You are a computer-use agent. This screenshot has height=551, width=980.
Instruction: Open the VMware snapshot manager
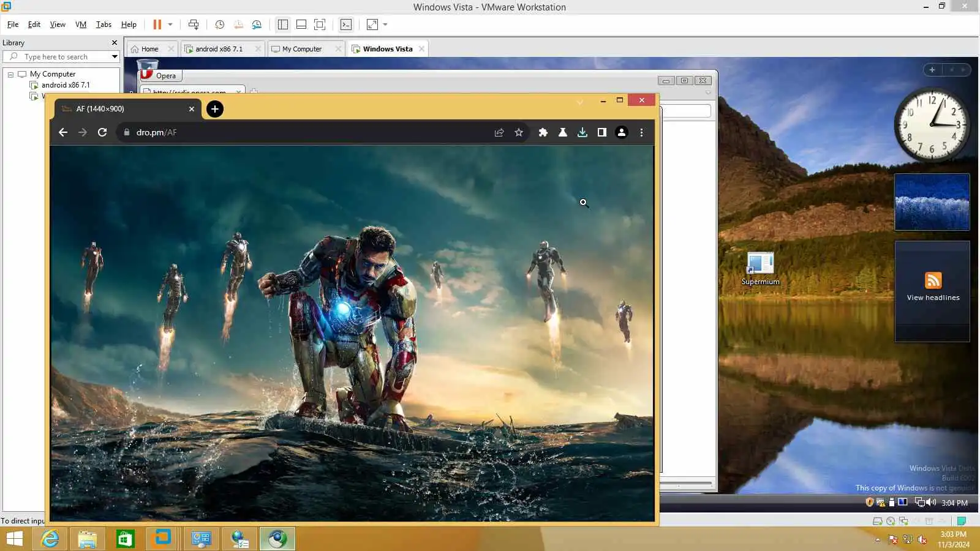257,24
